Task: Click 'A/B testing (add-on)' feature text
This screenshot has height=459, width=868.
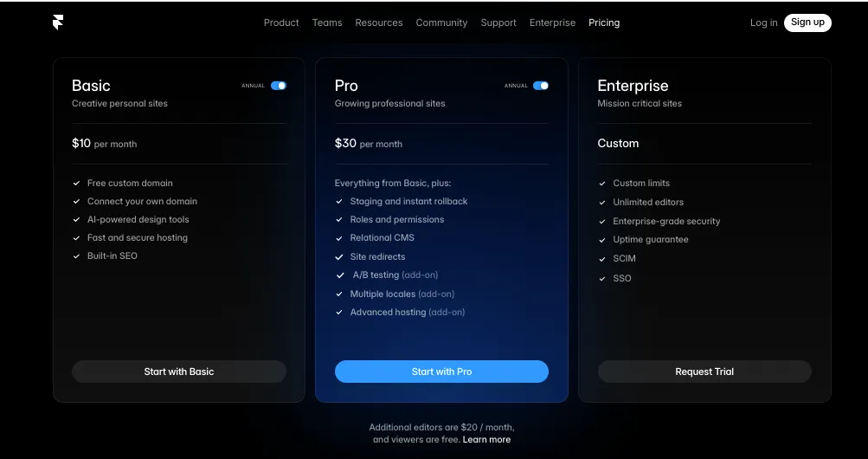Action: (395, 275)
